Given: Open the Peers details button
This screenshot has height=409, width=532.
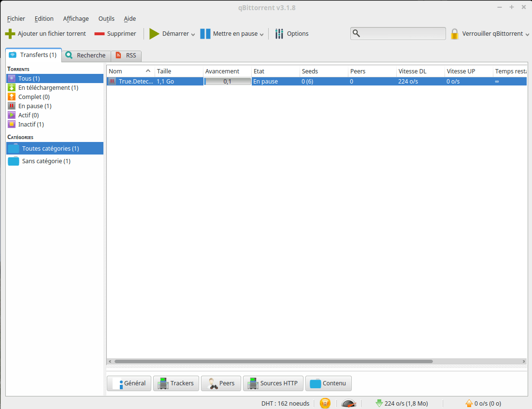Looking at the screenshot, I should pyautogui.click(x=221, y=383).
